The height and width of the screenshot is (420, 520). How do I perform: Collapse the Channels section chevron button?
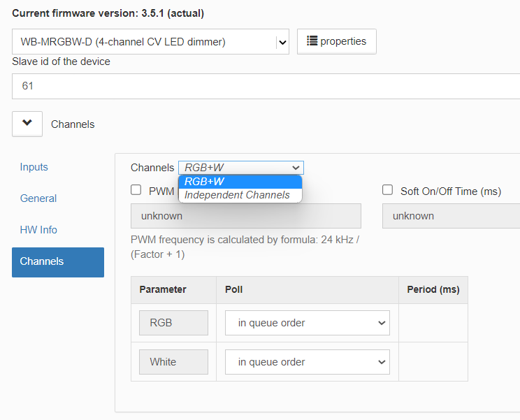coord(27,124)
